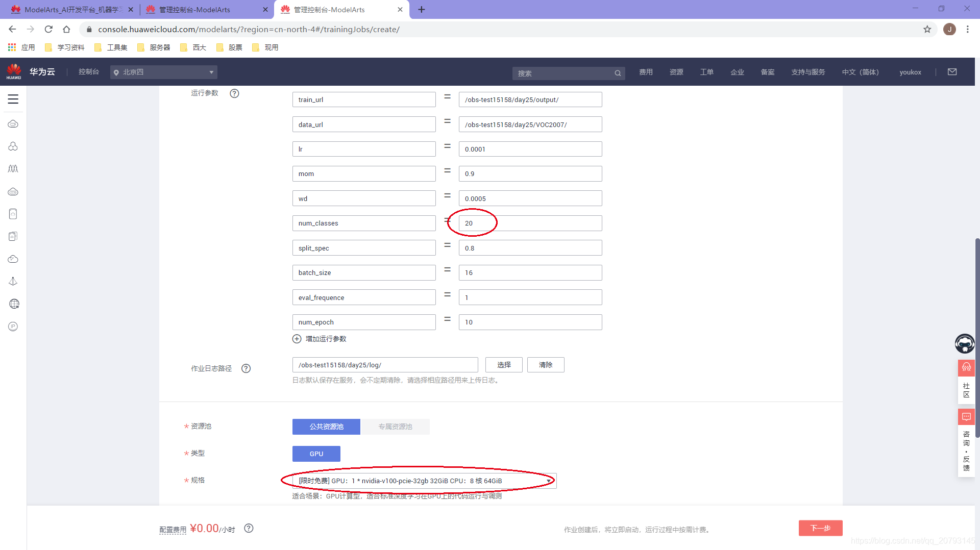
Task: Click the first cloud icon in sidebar
Action: [x=13, y=124]
